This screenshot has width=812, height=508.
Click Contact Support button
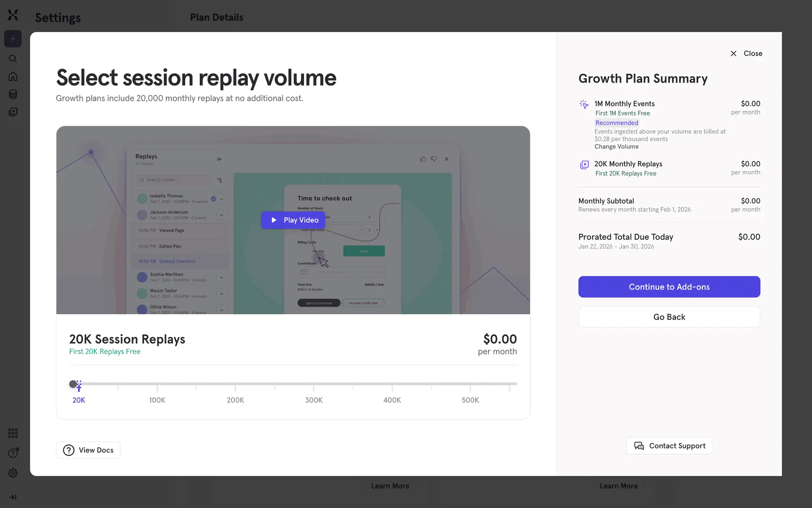point(669,446)
